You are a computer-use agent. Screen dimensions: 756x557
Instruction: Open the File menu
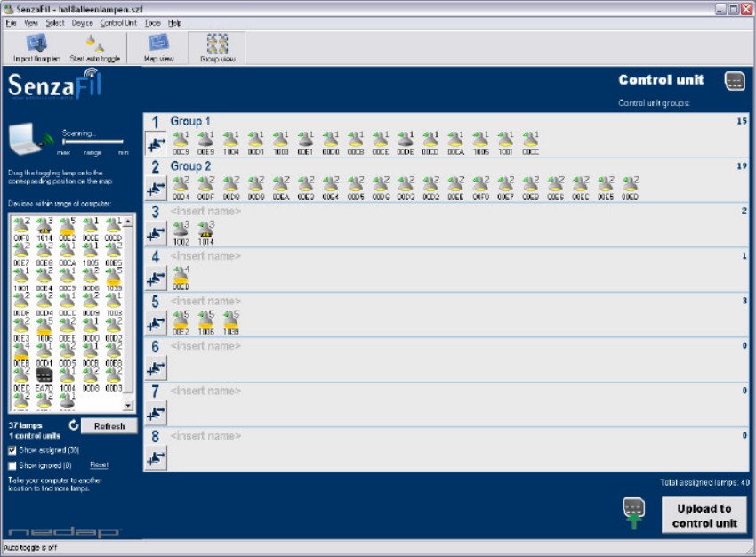[x=11, y=22]
